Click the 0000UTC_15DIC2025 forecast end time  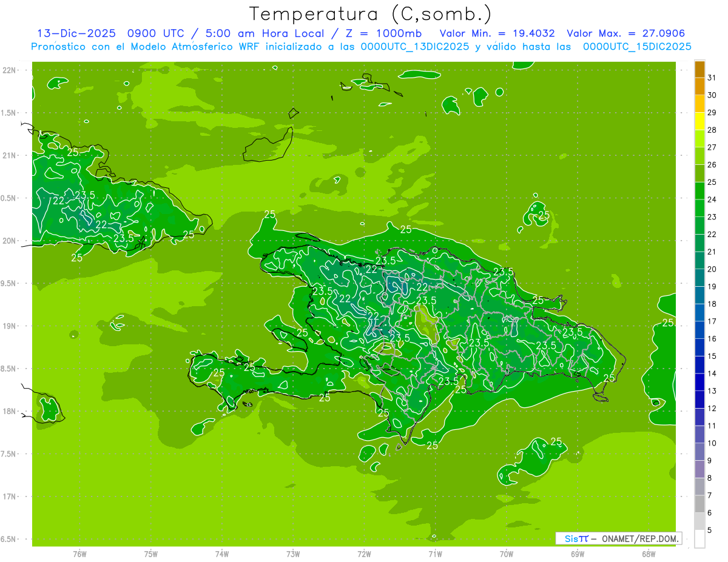pyautogui.click(x=636, y=47)
